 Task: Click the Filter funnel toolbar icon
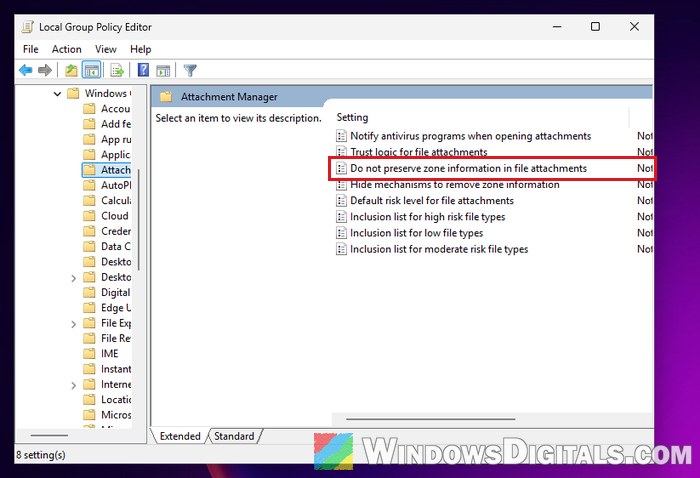190,70
